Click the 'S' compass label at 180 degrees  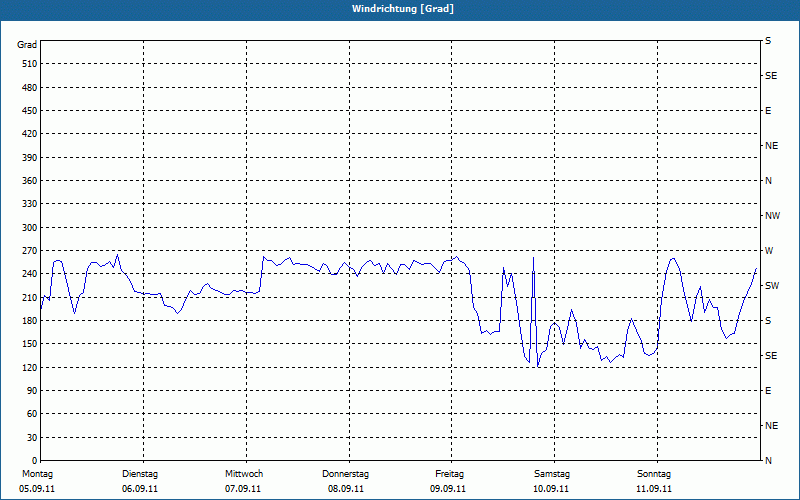click(x=768, y=321)
